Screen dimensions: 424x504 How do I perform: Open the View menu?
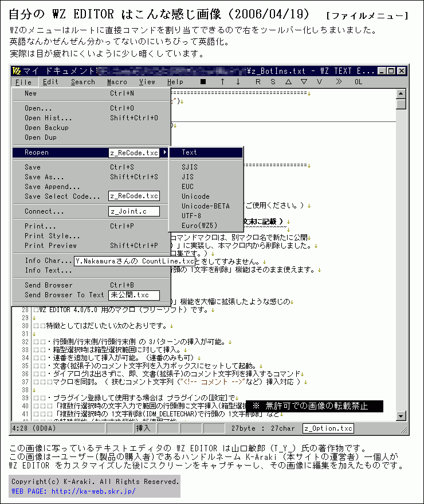click(147, 82)
